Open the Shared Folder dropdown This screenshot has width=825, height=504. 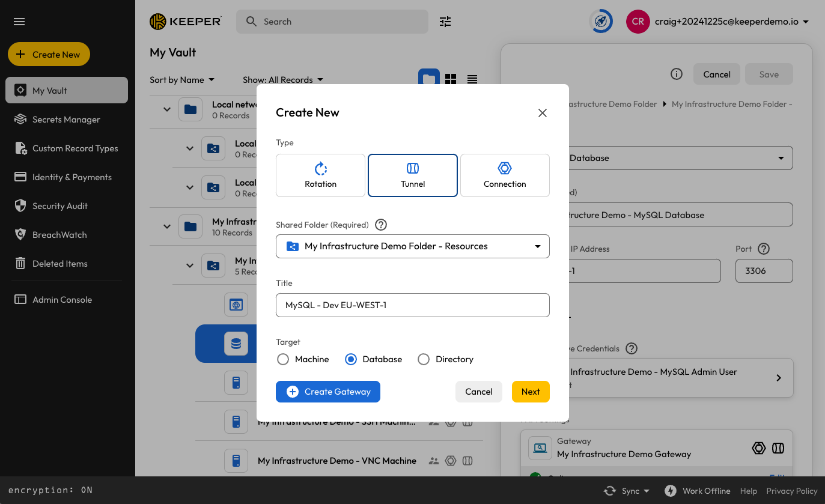412,246
